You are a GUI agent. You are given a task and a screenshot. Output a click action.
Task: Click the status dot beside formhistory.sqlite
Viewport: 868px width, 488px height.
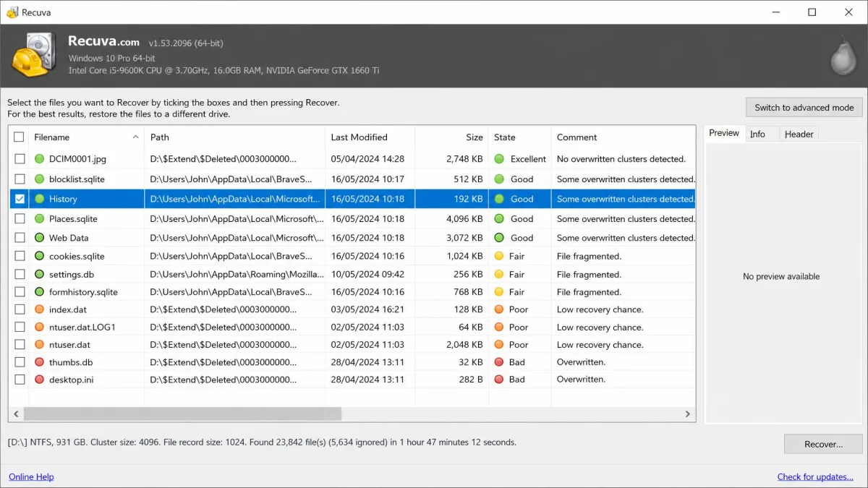[39, 292]
